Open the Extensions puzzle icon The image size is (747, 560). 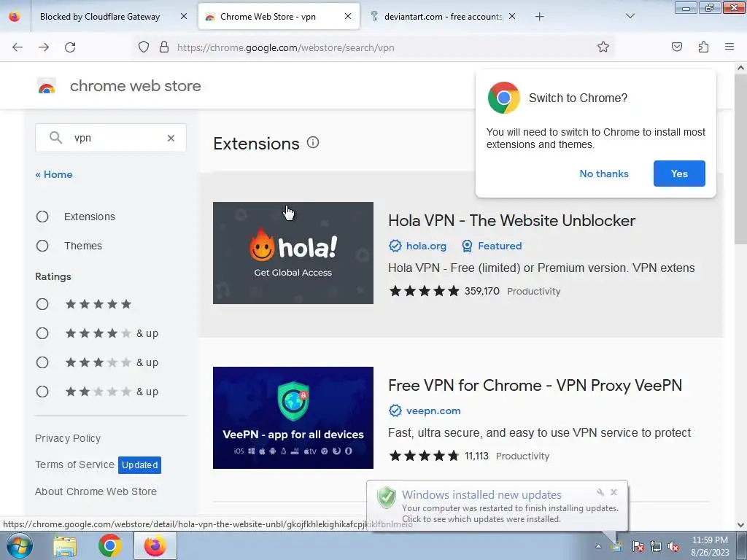pos(703,47)
